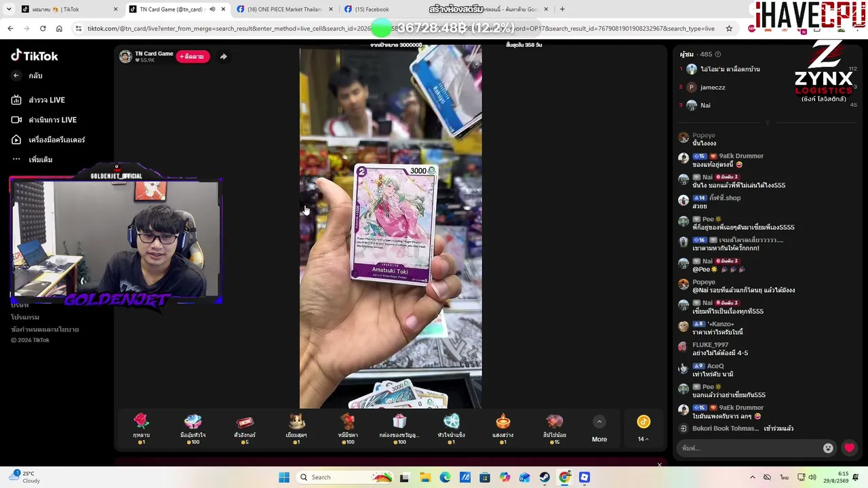Send the gift box gift
Screen dimensions: 868x488
pos(399,428)
